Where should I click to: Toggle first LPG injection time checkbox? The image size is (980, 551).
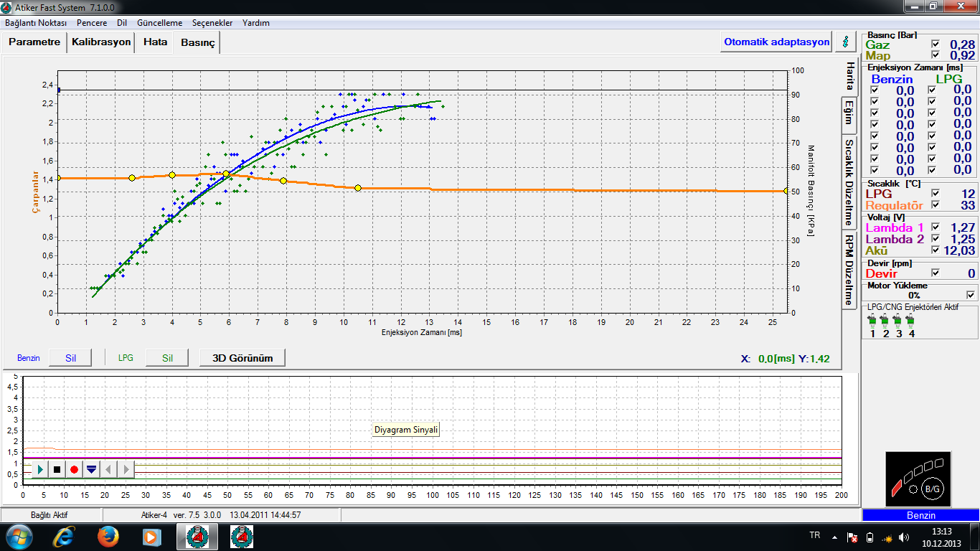tap(931, 90)
